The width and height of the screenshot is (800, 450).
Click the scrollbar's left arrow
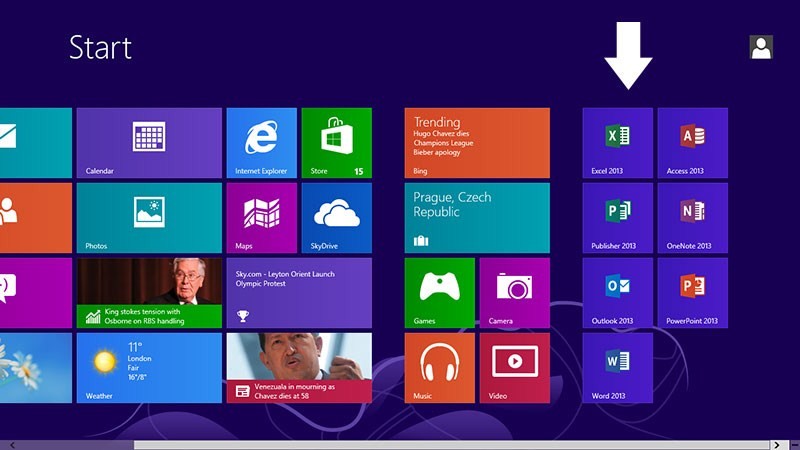(12, 445)
